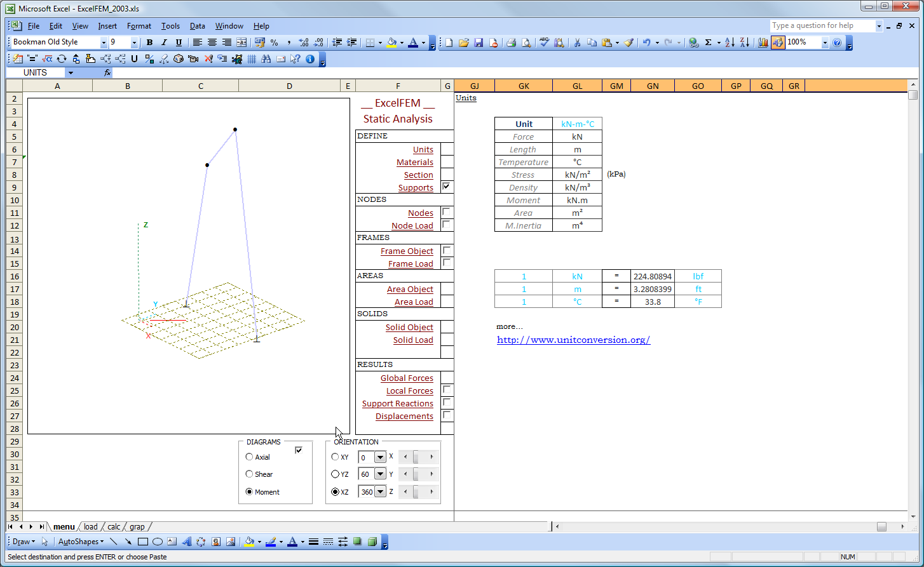Sort ascending A to Z

[730, 43]
